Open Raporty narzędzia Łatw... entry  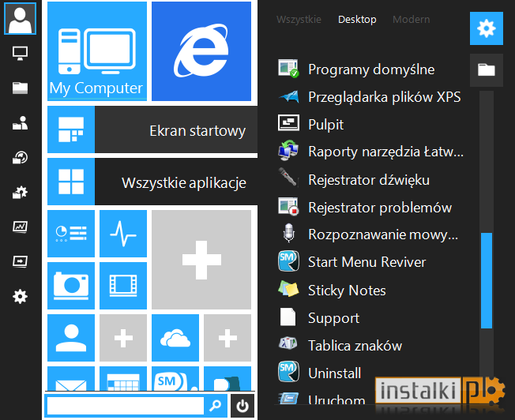(371, 152)
